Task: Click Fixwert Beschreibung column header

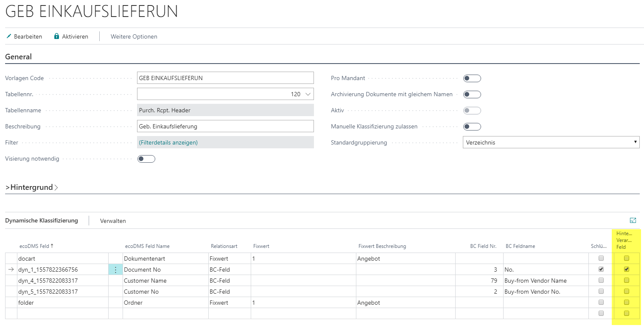Action: (x=382, y=246)
